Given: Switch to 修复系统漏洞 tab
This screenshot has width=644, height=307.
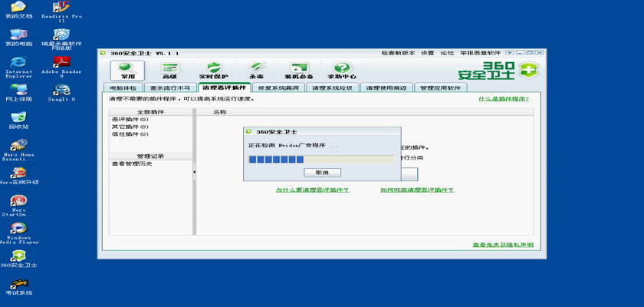Looking at the screenshot, I should (x=278, y=87).
